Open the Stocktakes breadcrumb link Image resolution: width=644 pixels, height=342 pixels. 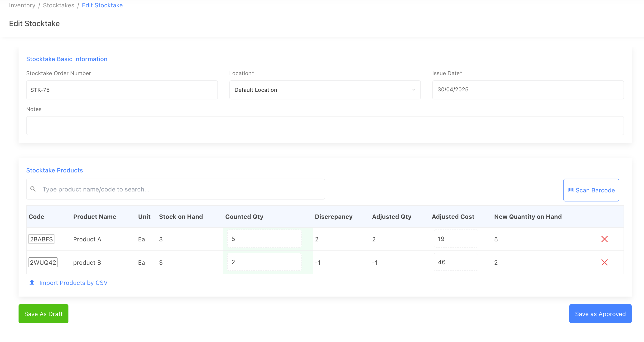click(x=58, y=5)
